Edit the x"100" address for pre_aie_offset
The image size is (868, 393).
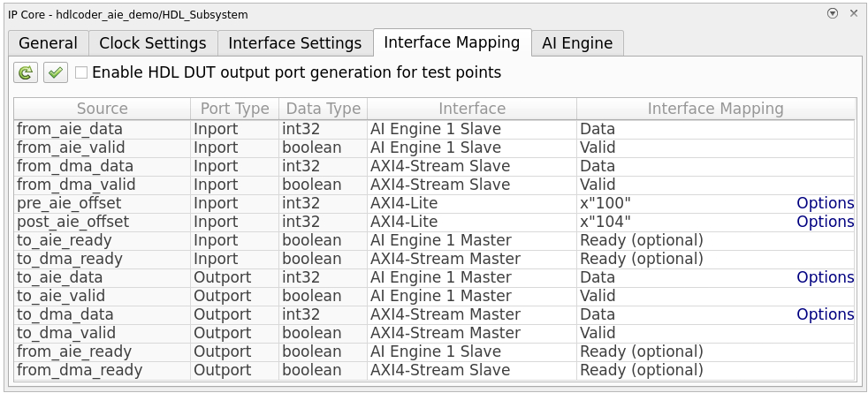pos(605,203)
